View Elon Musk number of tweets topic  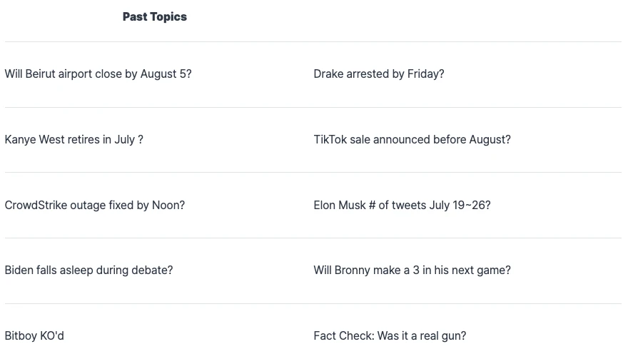(402, 206)
